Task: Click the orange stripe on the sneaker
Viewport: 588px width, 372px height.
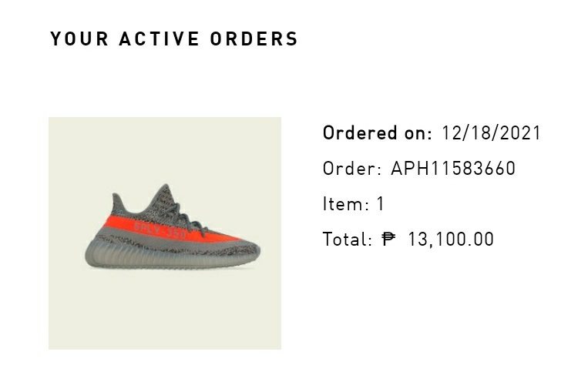Action: (x=154, y=228)
